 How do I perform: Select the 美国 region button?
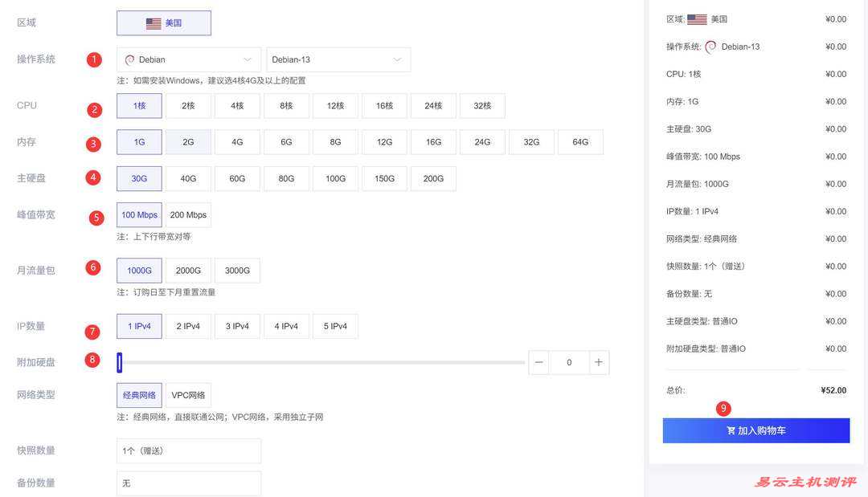point(164,23)
